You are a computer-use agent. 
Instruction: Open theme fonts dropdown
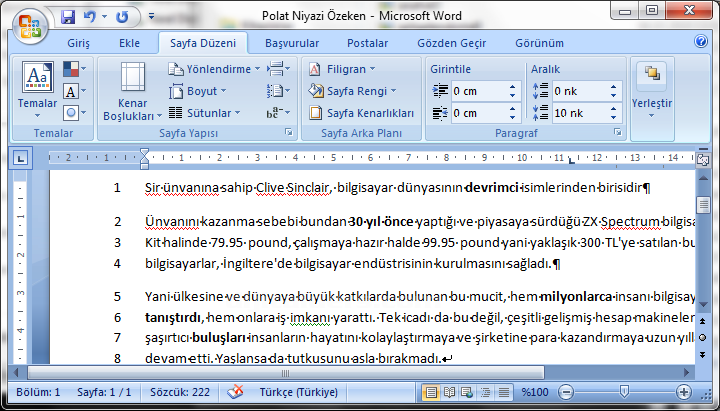click(74, 91)
